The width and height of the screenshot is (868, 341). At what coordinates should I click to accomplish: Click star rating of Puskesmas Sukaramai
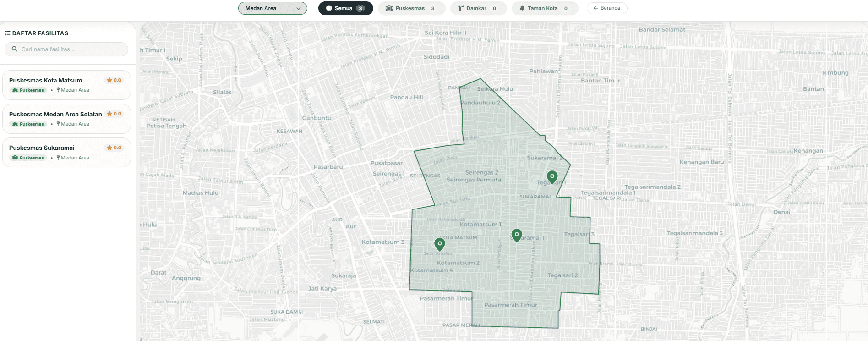tap(114, 148)
